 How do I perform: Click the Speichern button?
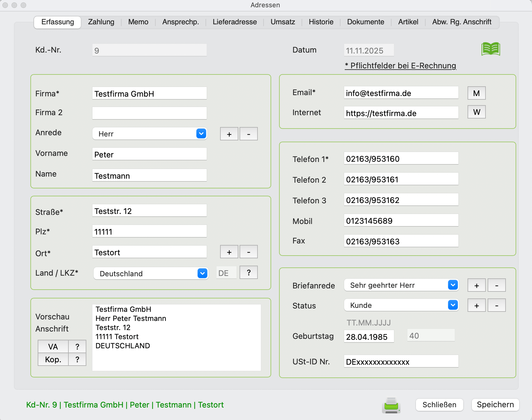click(x=495, y=405)
